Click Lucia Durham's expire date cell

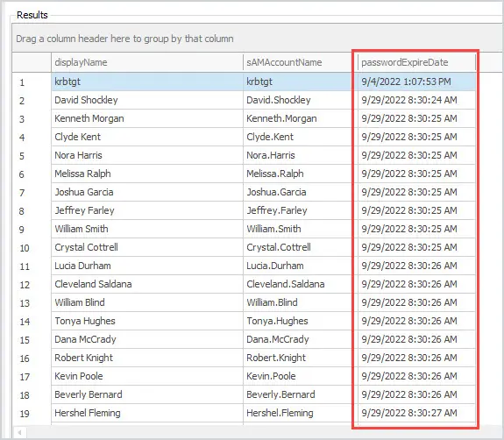(x=416, y=266)
